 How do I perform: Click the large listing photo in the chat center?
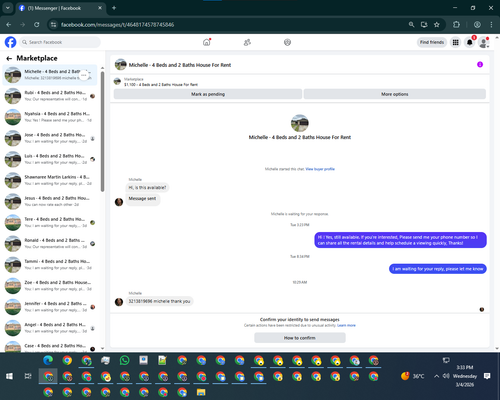click(x=300, y=123)
